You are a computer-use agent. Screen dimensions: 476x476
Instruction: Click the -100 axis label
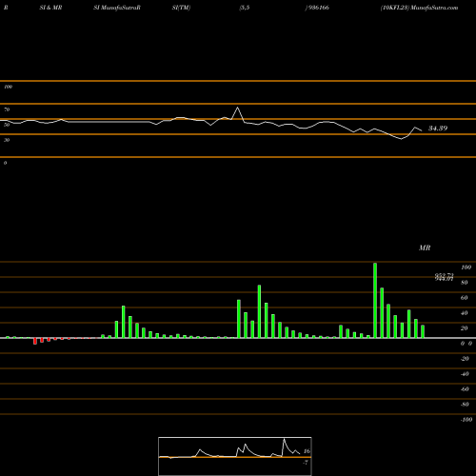click(466, 420)
